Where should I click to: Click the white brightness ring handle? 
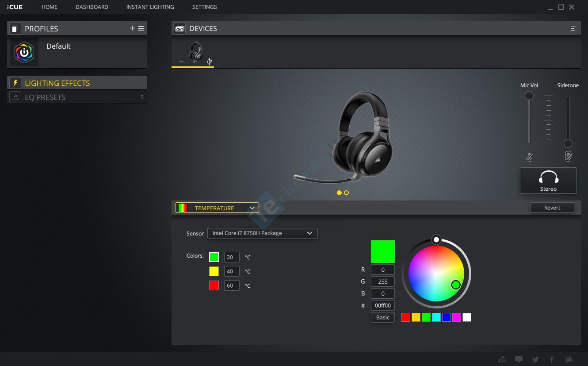pos(436,239)
